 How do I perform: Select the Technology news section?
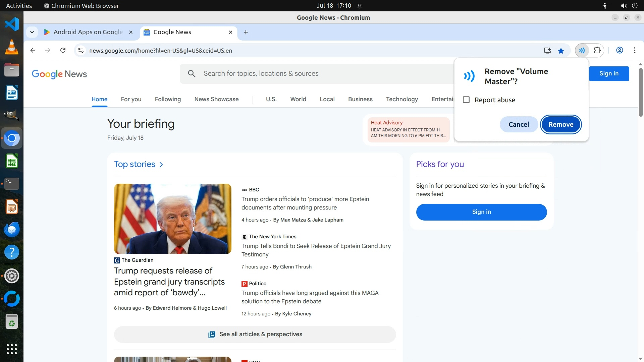402,99
